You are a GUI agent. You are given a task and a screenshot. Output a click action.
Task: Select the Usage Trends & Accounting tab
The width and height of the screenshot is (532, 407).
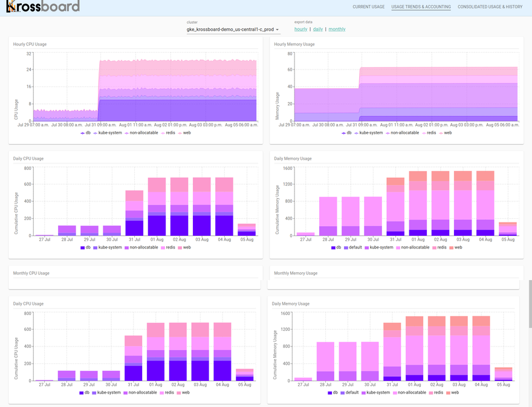[x=421, y=7]
